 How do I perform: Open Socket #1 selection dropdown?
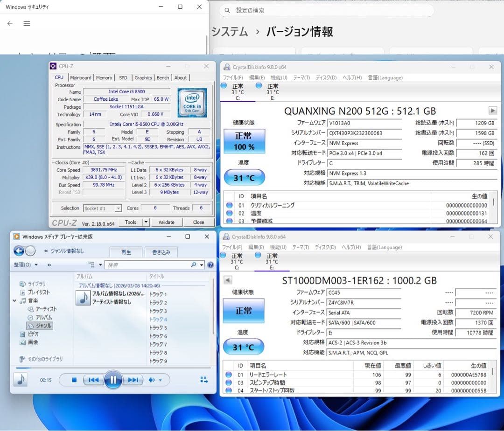tap(102, 209)
